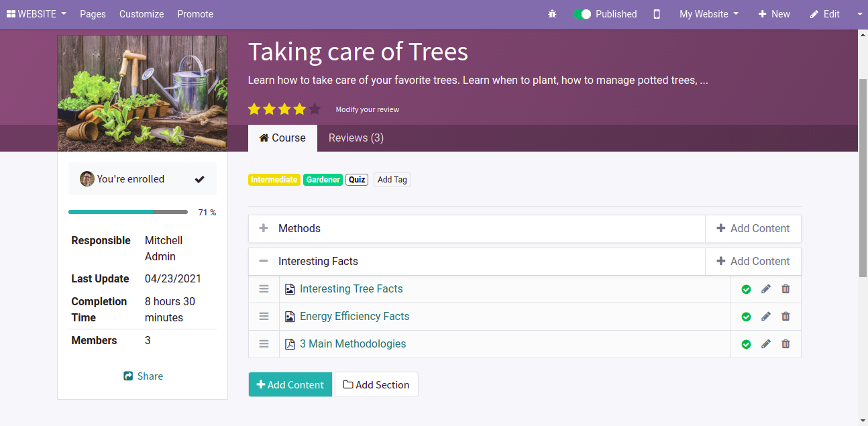
Task: Click the gardening course thumbnail image
Action: click(142, 93)
